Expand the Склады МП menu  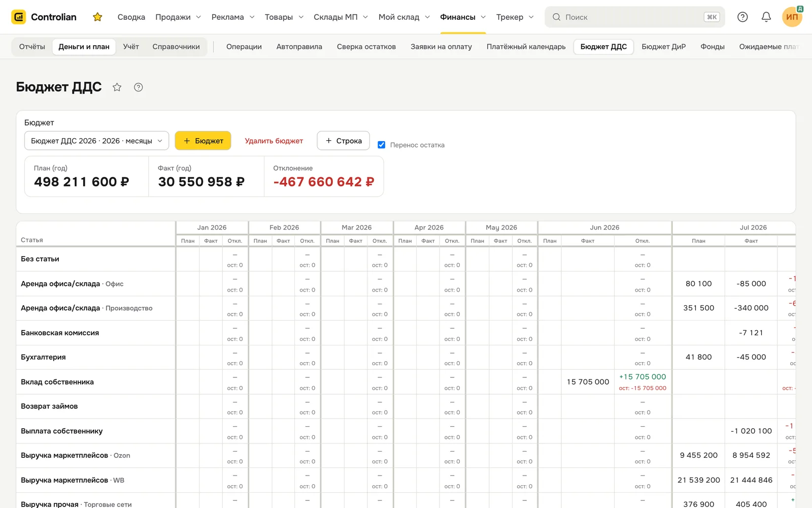pos(341,17)
